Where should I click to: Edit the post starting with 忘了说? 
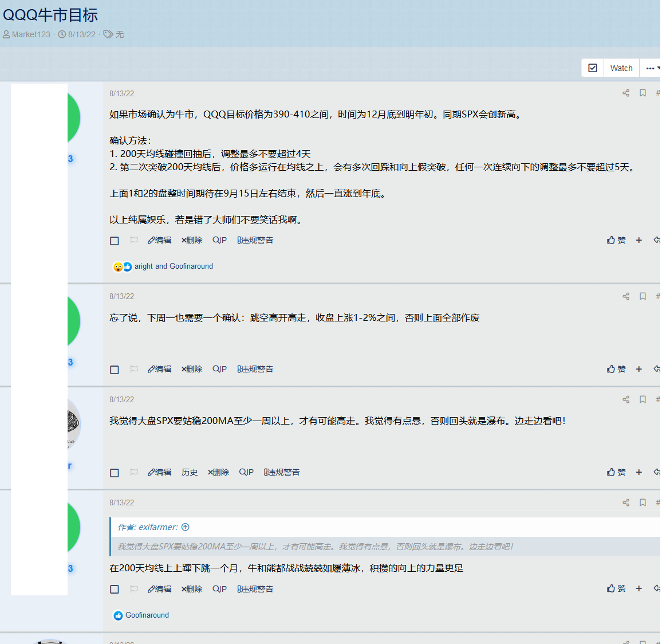(x=159, y=369)
